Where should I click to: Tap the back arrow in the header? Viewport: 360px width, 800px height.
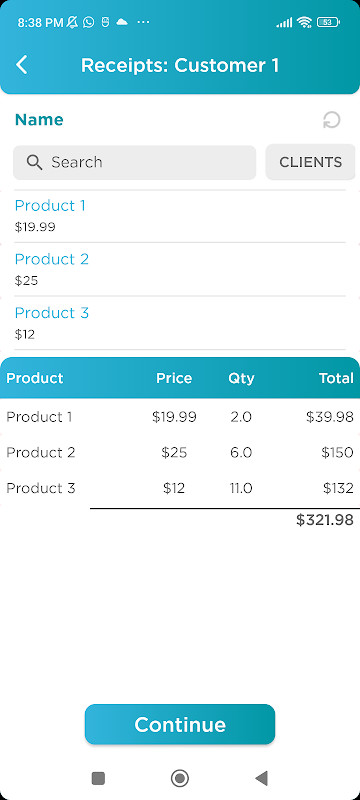click(x=21, y=65)
